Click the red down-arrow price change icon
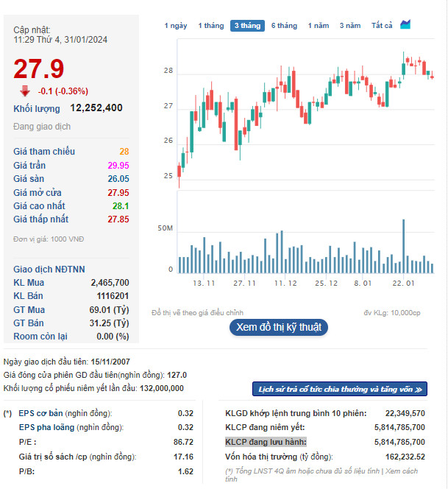 [x=25, y=91]
